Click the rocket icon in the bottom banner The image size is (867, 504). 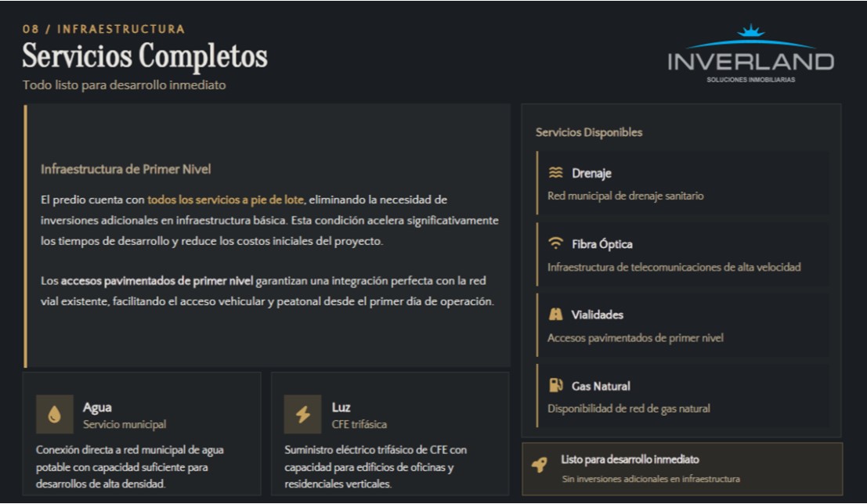(x=539, y=467)
